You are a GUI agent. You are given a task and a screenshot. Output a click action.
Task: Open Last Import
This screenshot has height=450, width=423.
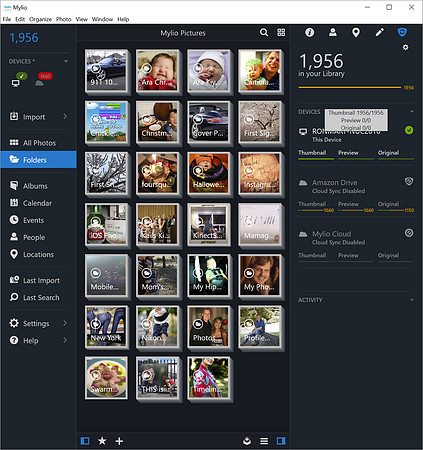click(x=38, y=280)
